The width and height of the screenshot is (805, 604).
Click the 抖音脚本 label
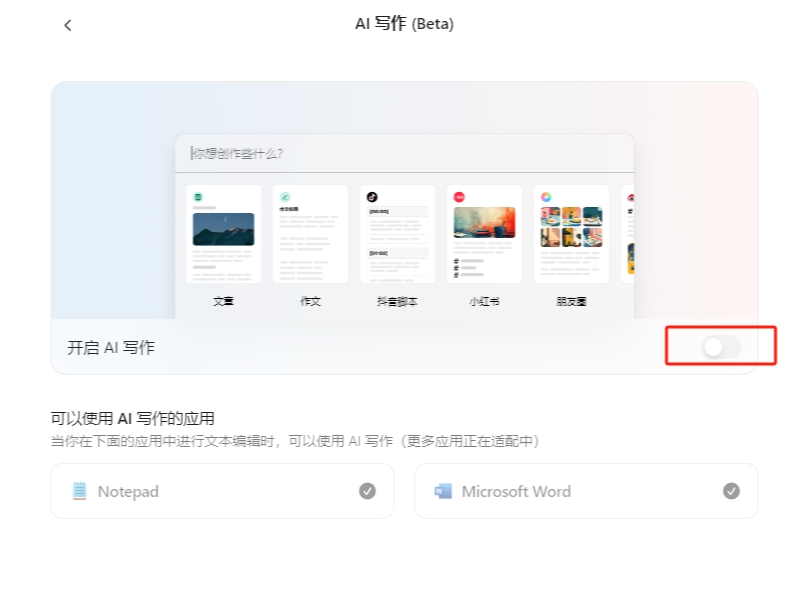(397, 301)
